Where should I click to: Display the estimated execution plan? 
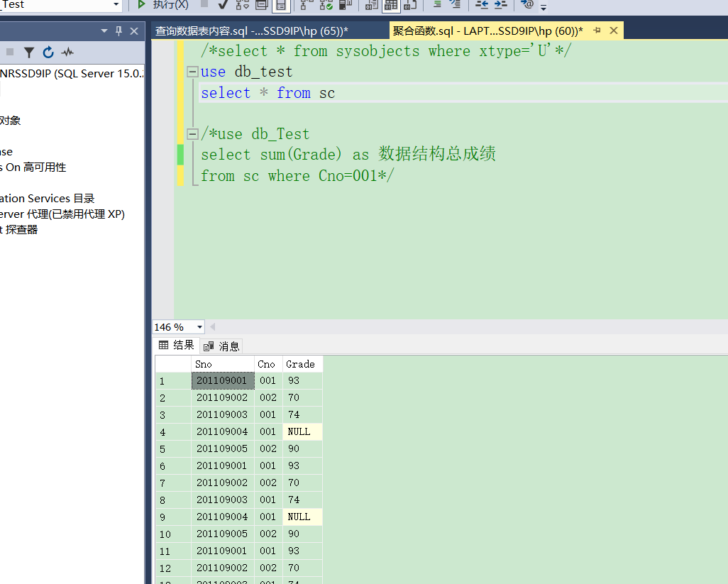[x=243, y=5]
